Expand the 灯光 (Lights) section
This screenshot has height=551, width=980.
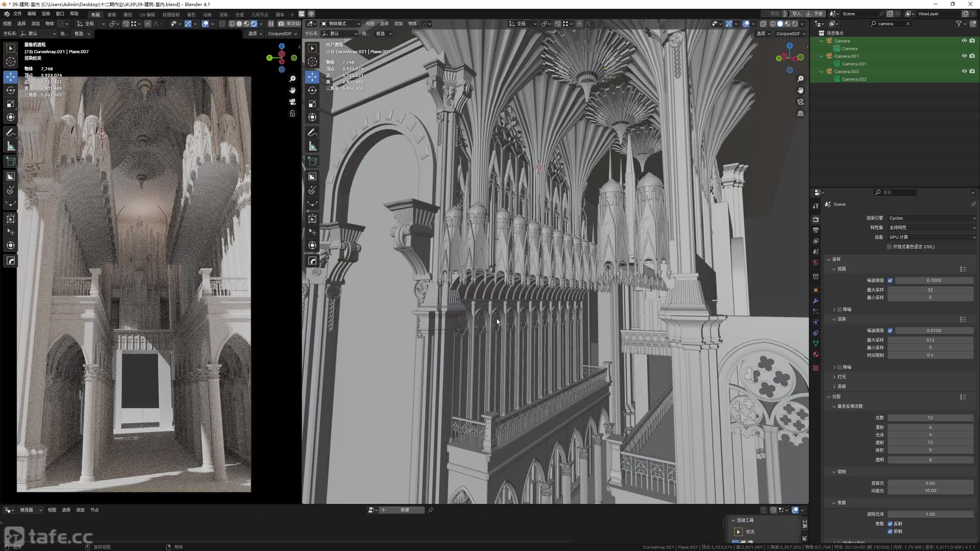click(x=841, y=377)
